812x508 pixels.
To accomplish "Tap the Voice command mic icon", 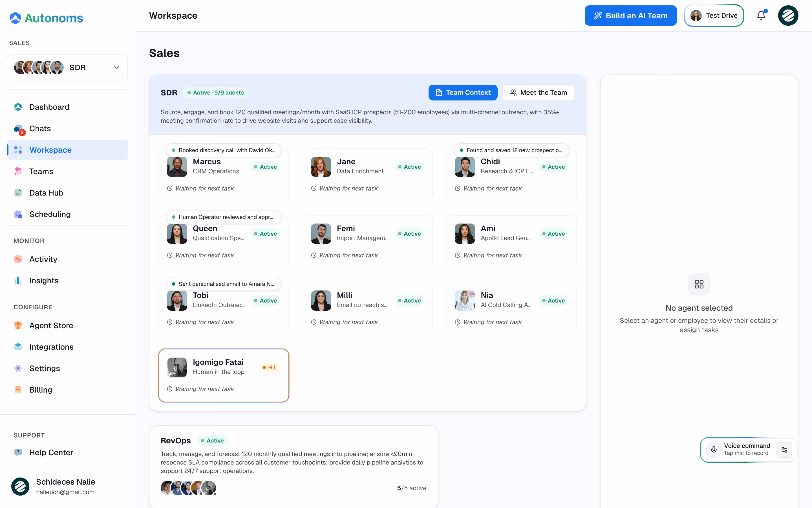I will coord(714,450).
